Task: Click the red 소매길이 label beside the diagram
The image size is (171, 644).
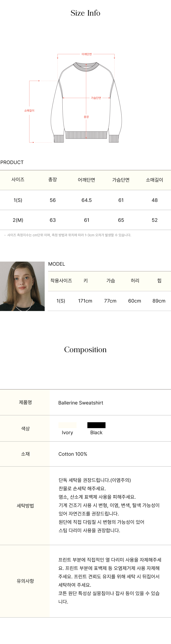Action: coord(29,110)
